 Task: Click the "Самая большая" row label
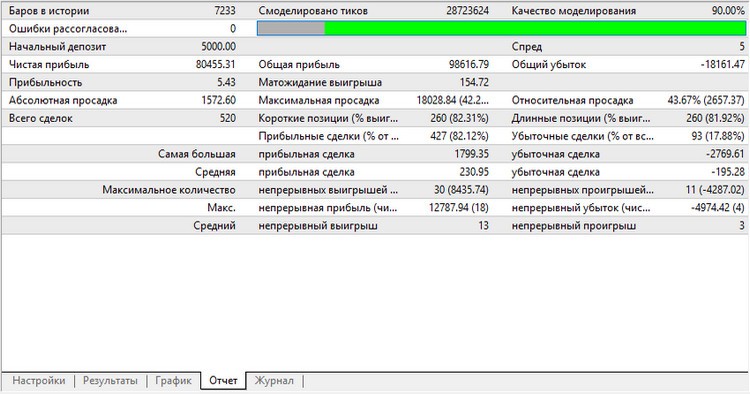coord(197,154)
